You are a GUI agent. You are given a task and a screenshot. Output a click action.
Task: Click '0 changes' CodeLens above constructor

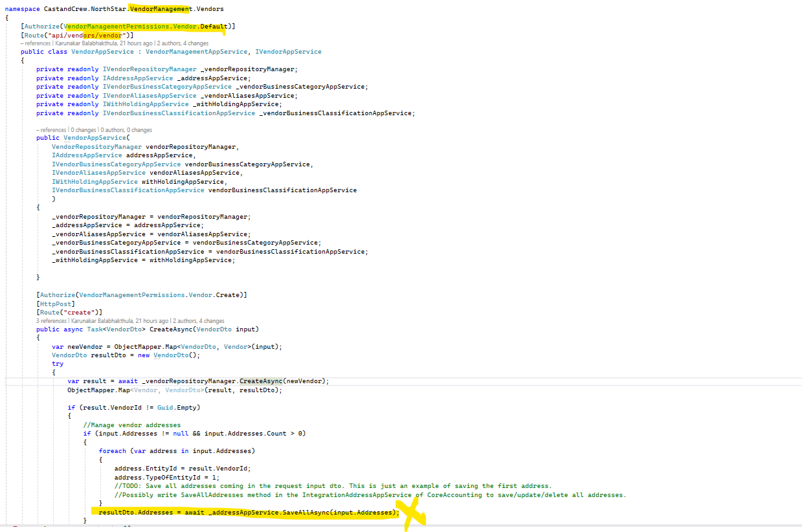click(x=84, y=130)
